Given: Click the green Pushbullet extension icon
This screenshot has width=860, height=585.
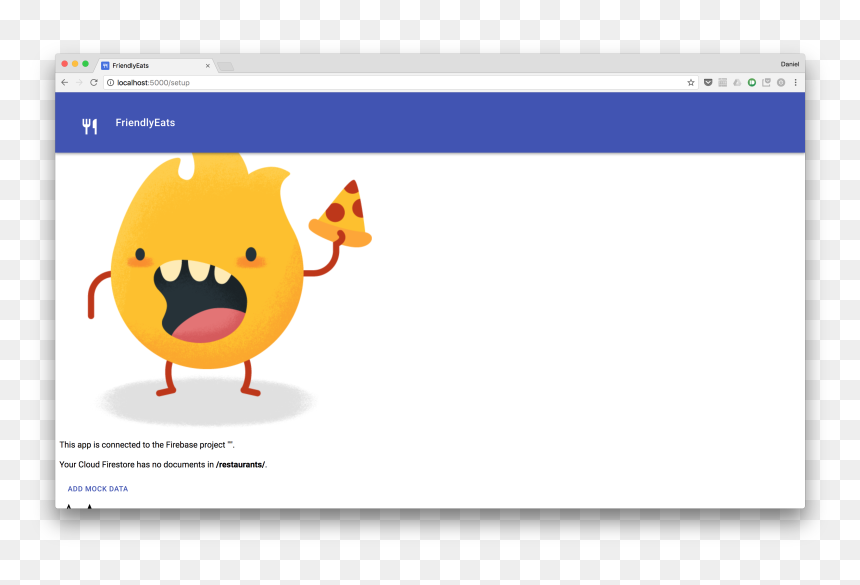Looking at the screenshot, I should (752, 82).
